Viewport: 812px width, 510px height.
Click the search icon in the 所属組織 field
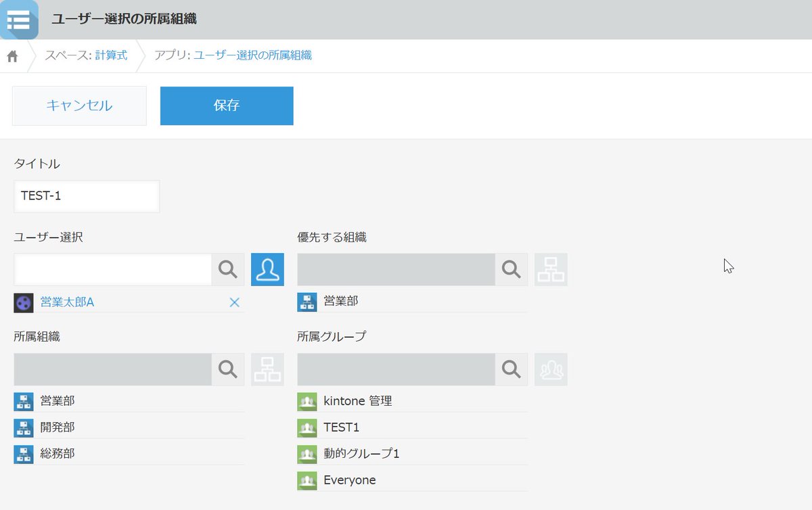pyautogui.click(x=228, y=369)
